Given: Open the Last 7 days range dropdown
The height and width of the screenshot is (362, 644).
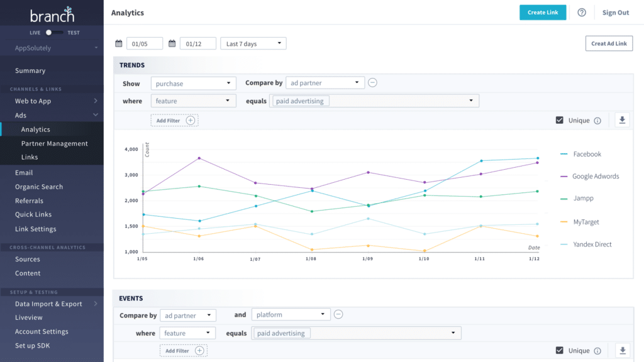Looking at the screenshot, I should 253,43.
